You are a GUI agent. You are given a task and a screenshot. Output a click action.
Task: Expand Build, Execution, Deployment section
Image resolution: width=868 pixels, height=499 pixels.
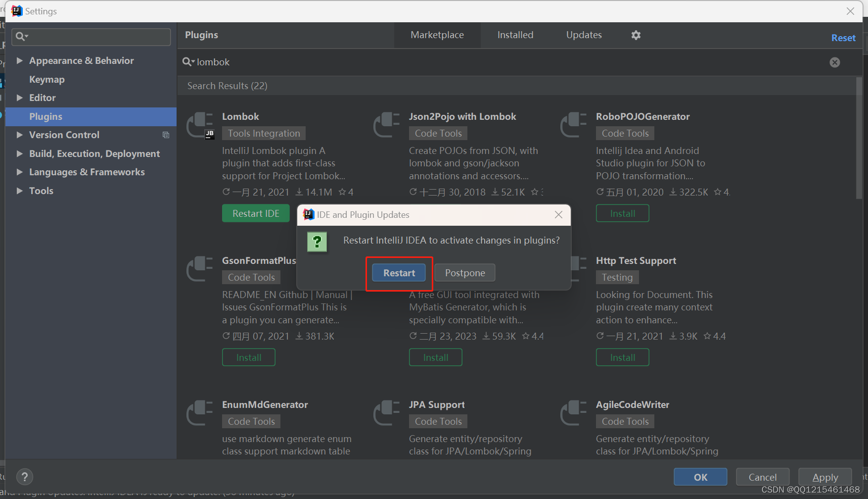[20, 153]
